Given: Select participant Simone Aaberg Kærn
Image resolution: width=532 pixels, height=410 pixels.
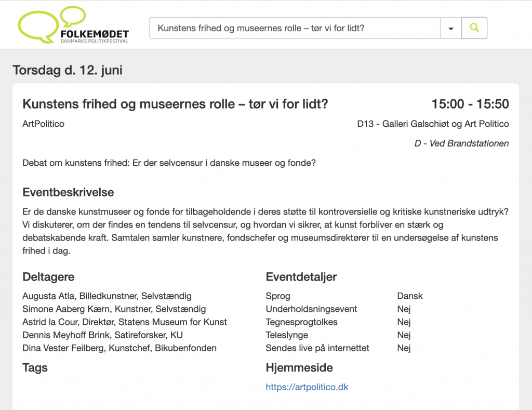Looking at the screenshot, I should tap(114, 309).
